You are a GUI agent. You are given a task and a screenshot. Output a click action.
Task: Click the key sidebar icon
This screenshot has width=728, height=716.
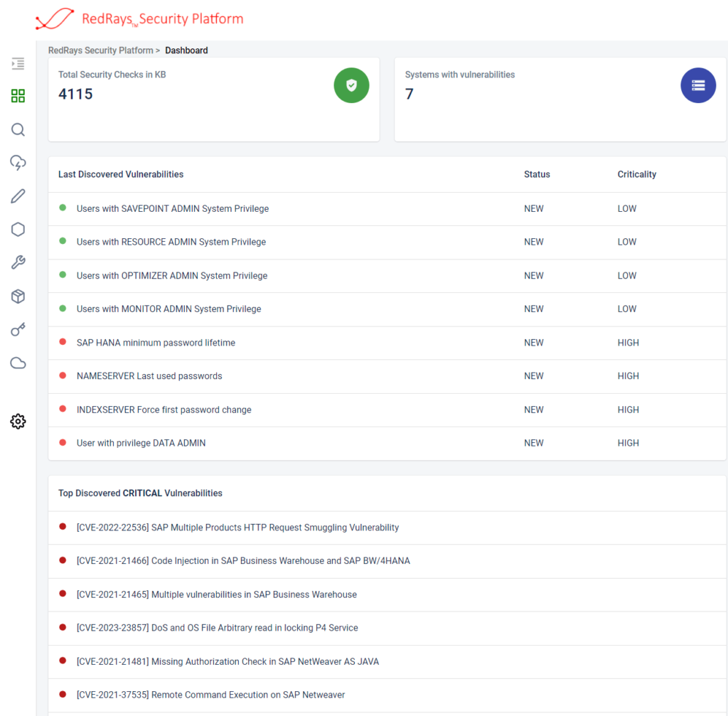[18, 330]
